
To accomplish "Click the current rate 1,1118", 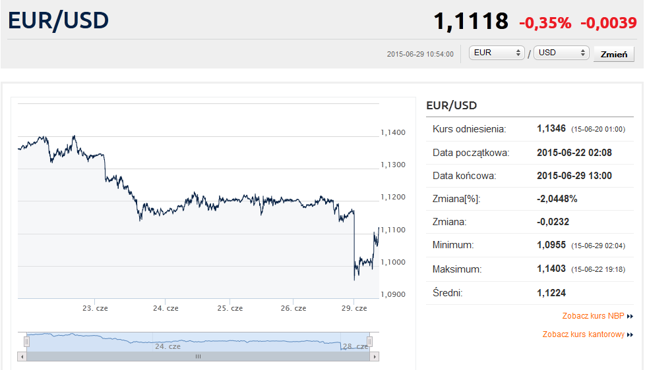I will click(x=471, y=21).
